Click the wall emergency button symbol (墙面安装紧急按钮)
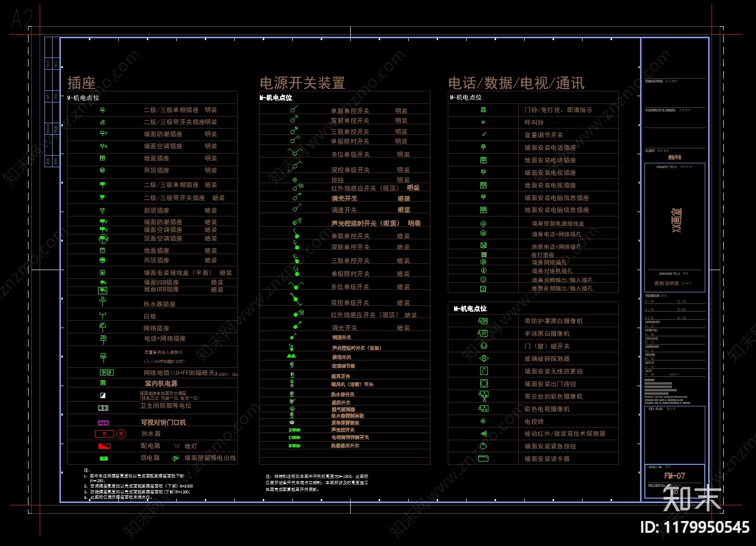Image resolution: width=756 pixels, height=546 pixels. coord(483,446)
